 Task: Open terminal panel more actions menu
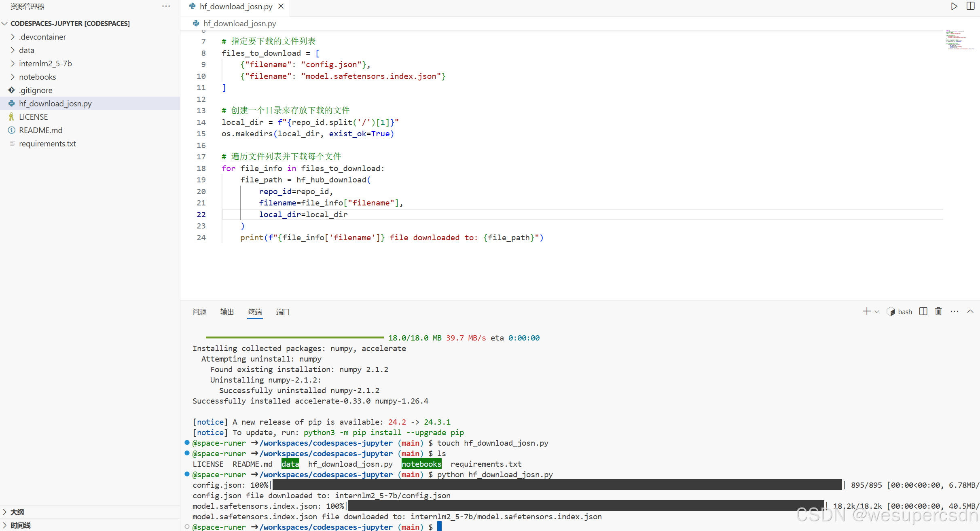955,311
